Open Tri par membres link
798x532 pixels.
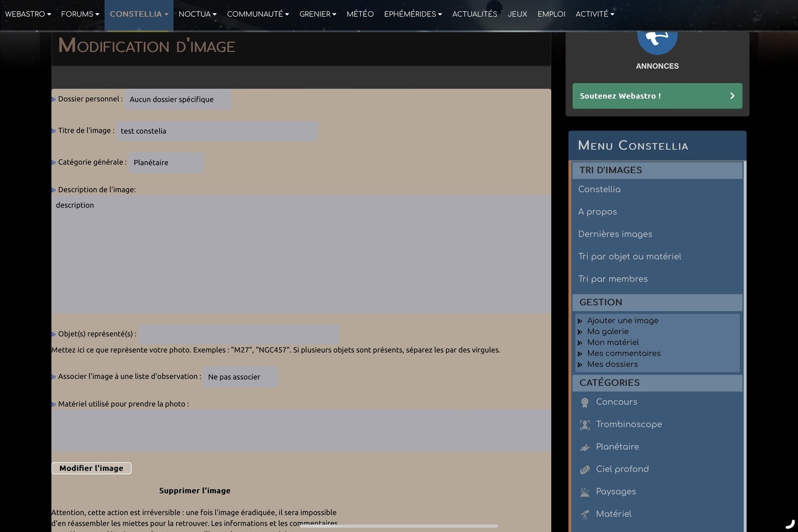(613, 279)
